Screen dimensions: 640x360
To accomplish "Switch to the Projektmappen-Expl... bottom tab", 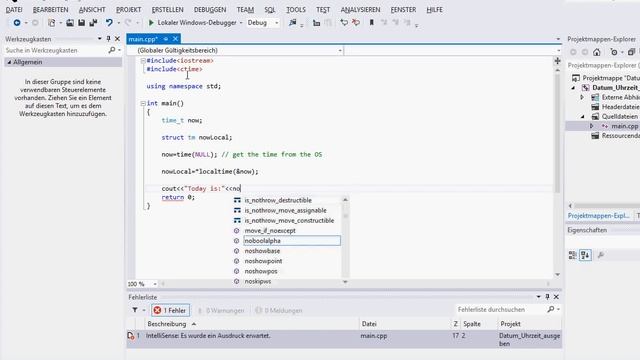I will [598, 216].
